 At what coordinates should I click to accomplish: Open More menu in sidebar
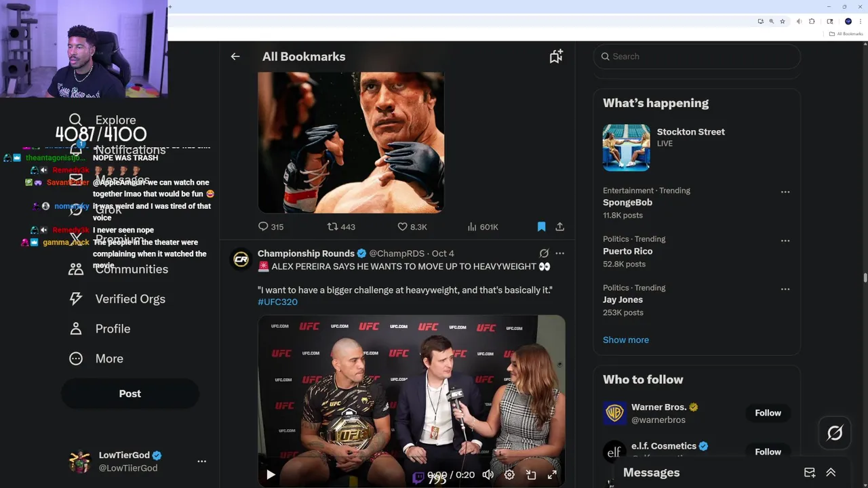point(96,359)
